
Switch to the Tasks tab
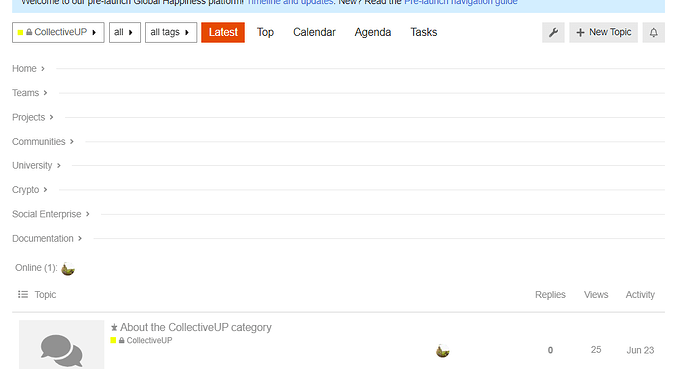tap(424, 33)
